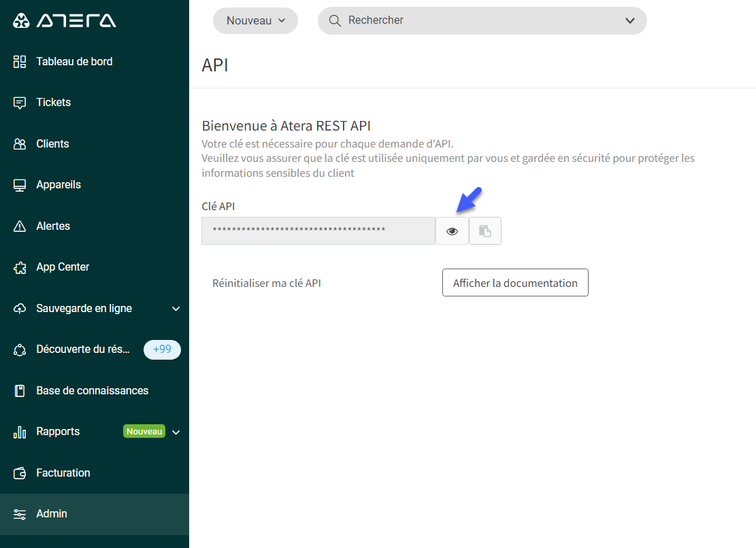Click Bienvenue à Atera REST API heading

click(286, 126)
